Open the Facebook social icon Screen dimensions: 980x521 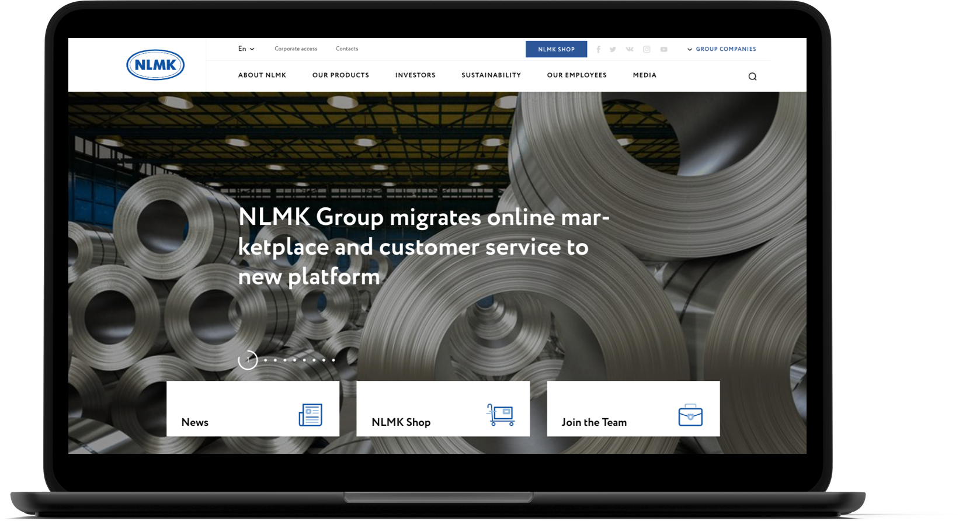599,50
